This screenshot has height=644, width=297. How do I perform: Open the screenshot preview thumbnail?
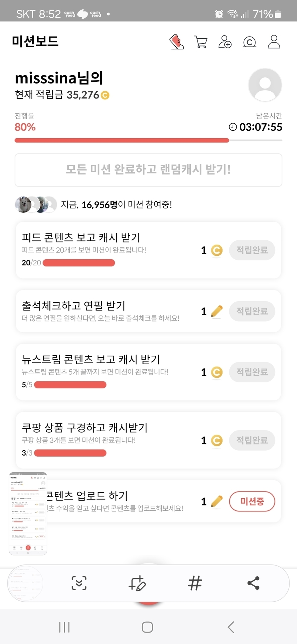pyautogui.click(x=28, y=514)
